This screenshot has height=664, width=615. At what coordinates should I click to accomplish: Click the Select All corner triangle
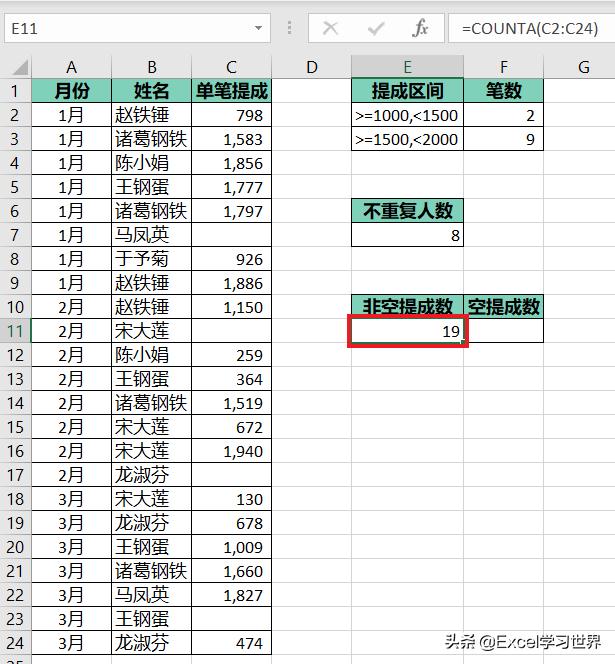click(x=19, y=68)
